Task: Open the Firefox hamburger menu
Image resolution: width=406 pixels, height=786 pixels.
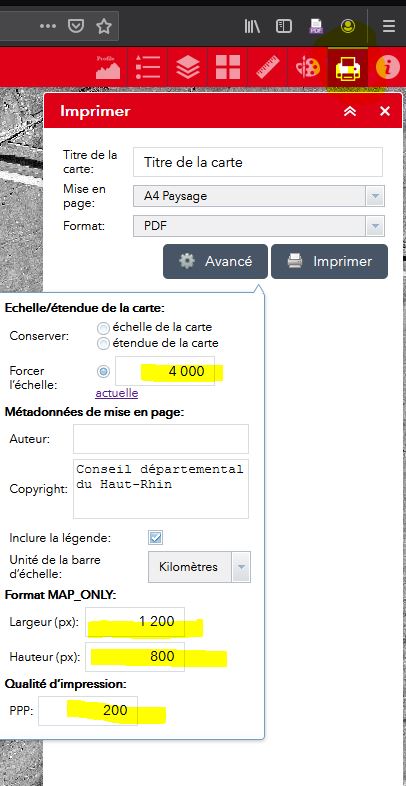Action: [388, 26]
